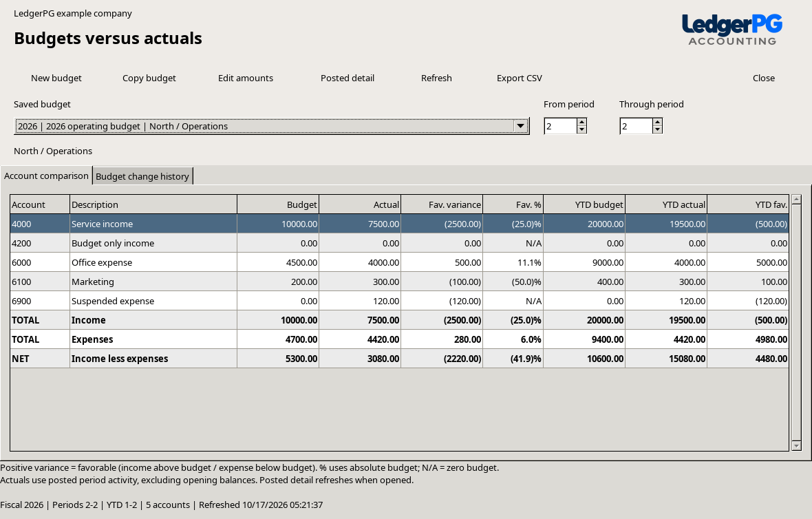
Task: Decrease the Through period value
Action: [657, 129]
